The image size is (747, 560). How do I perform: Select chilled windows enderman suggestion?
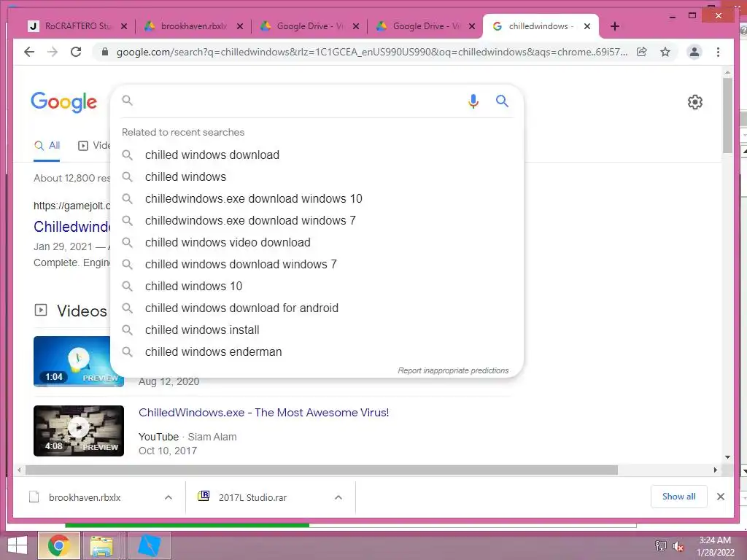317,352
